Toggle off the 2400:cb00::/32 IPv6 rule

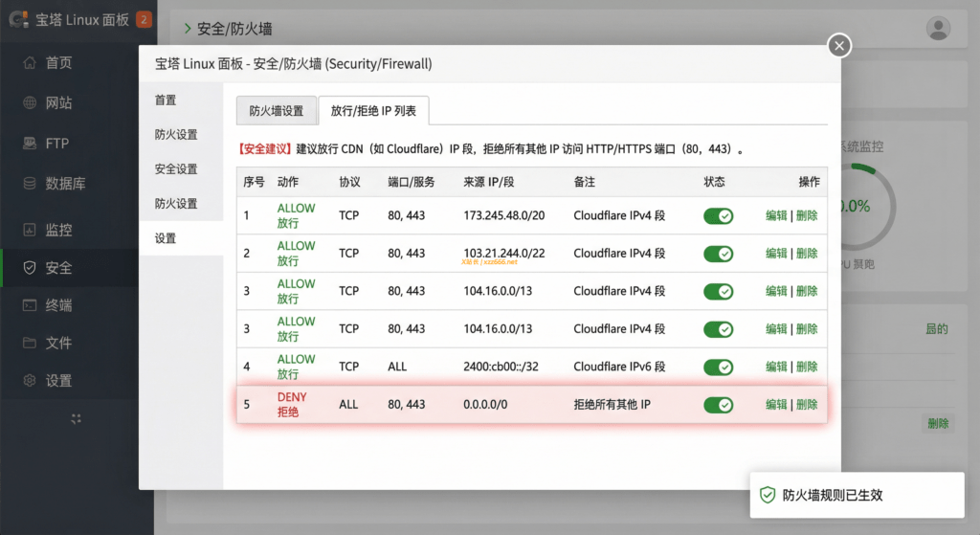(718, 367)
